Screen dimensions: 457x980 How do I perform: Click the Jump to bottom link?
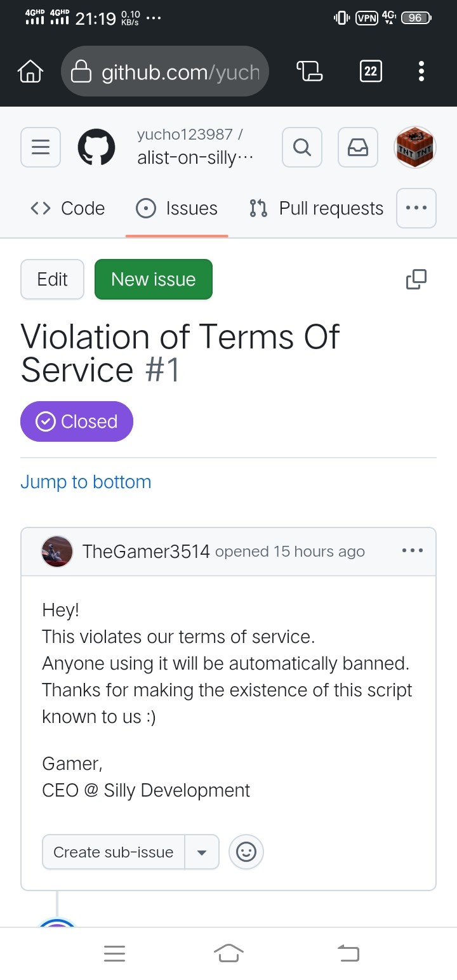[x=86, y=482]
